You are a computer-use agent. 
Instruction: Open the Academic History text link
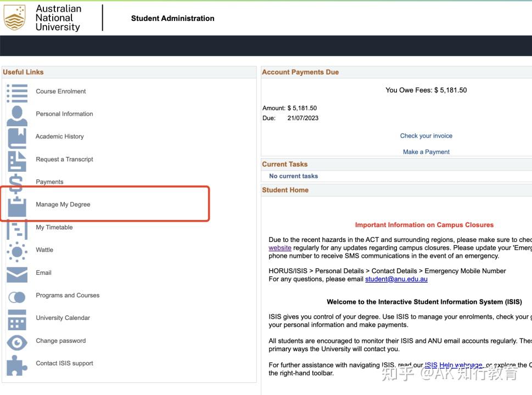click(x=60, y=137)
